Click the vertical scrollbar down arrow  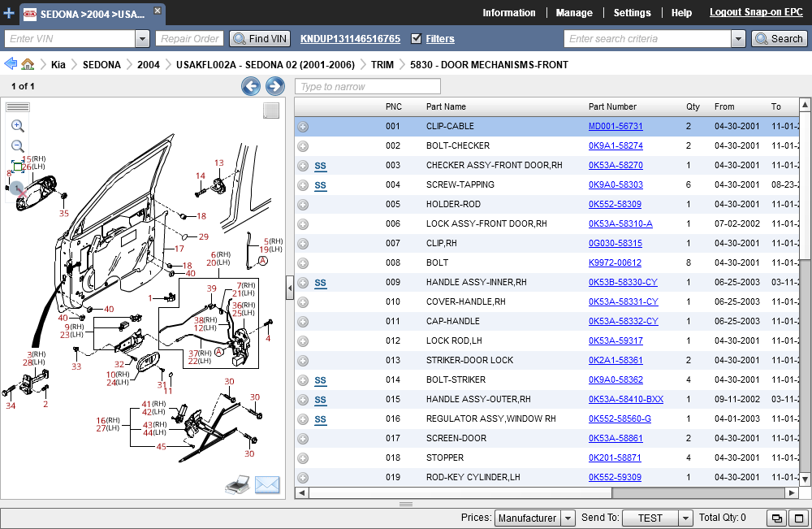pyautogui.click(x=805, y=479)
